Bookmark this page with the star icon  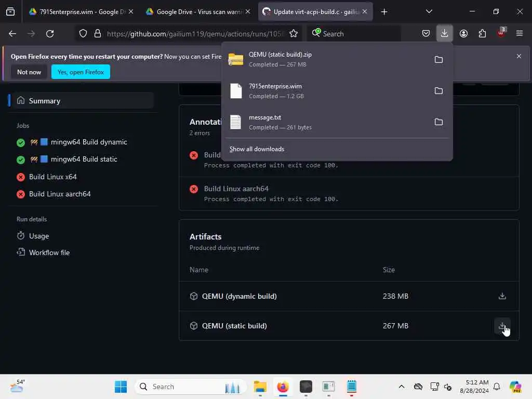click(x=294, y=34)
